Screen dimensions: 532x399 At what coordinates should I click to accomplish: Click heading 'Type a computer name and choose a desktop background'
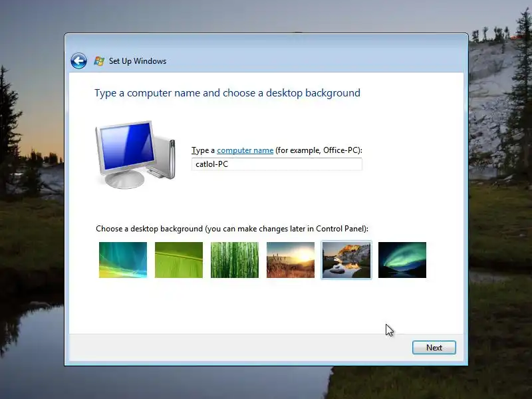click(x=227, y=93)
